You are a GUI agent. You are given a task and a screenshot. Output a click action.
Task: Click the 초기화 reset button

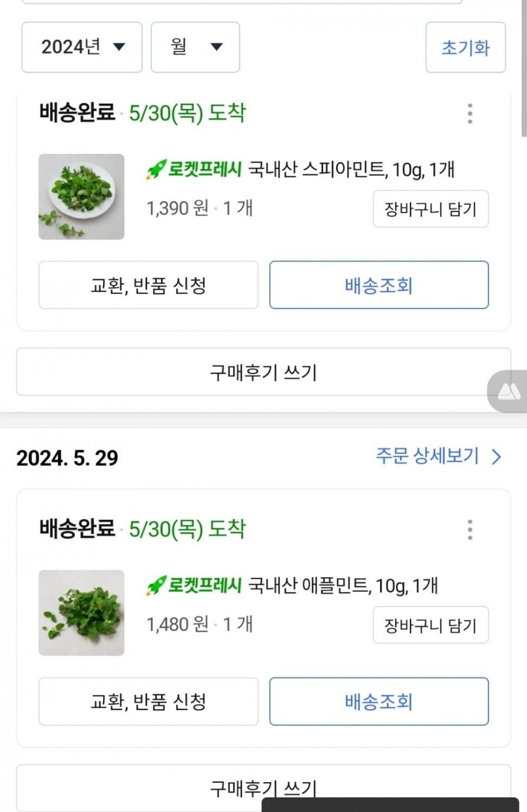click(466, 47)
